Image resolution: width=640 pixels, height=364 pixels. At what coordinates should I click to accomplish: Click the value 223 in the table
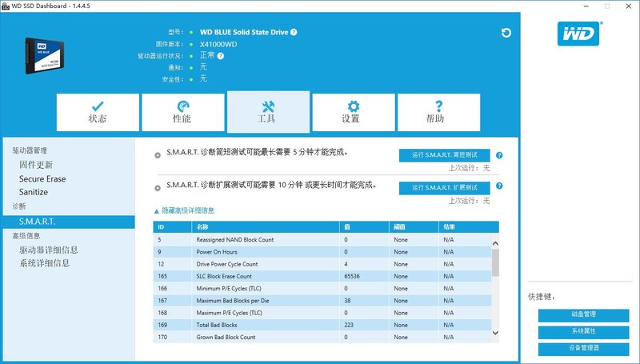tap(349, 326)
